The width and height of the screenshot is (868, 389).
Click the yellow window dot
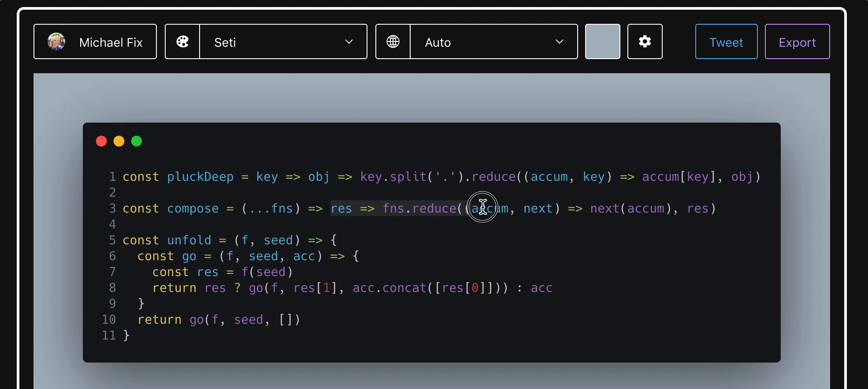pyautogui.click(x=119, y=141)
